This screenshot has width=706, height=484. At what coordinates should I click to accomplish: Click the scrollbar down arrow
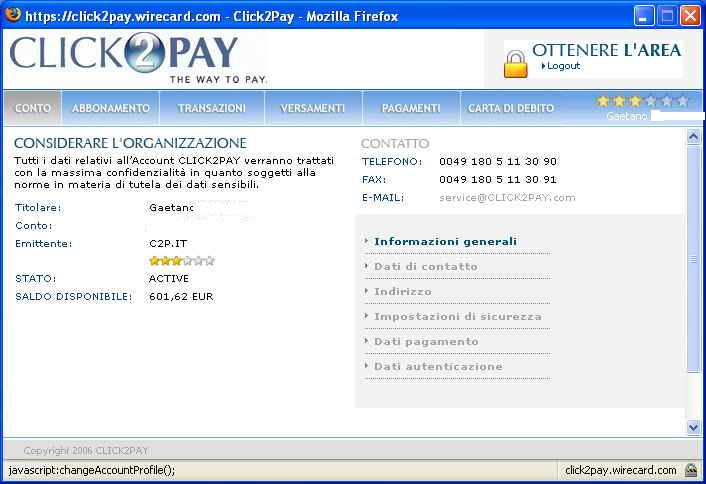(694, 427)
